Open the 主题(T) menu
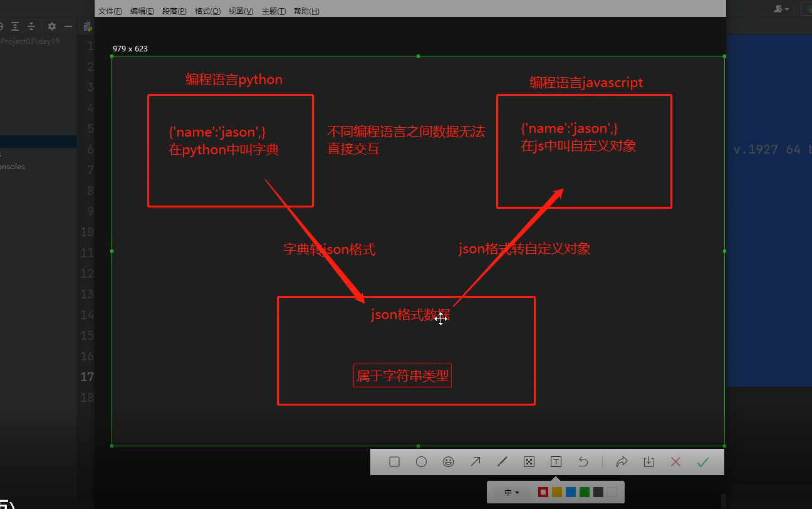 click(274, 11)
